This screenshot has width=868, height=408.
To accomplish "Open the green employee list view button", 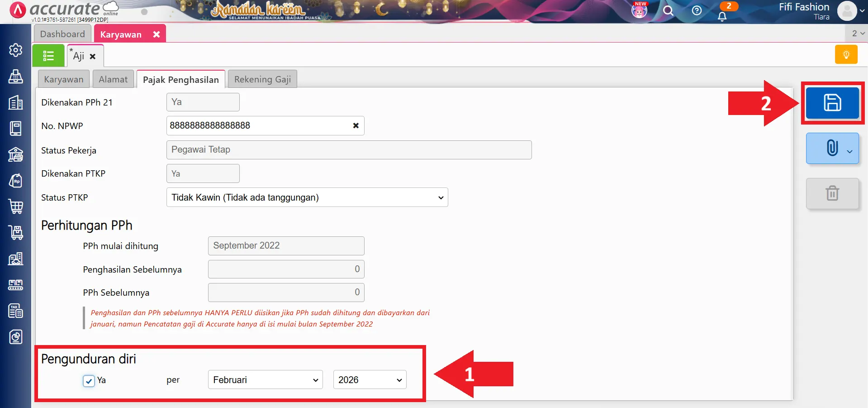I will (48, 56).
